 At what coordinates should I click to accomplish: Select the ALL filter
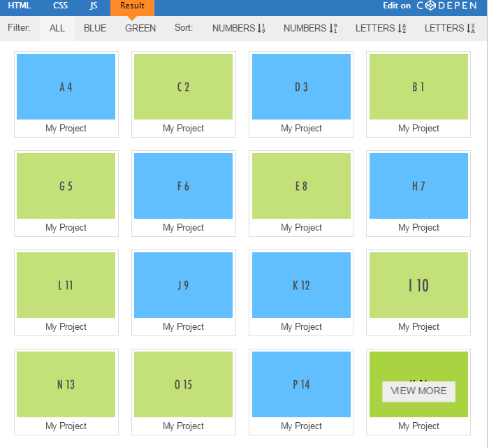point(57,29)
